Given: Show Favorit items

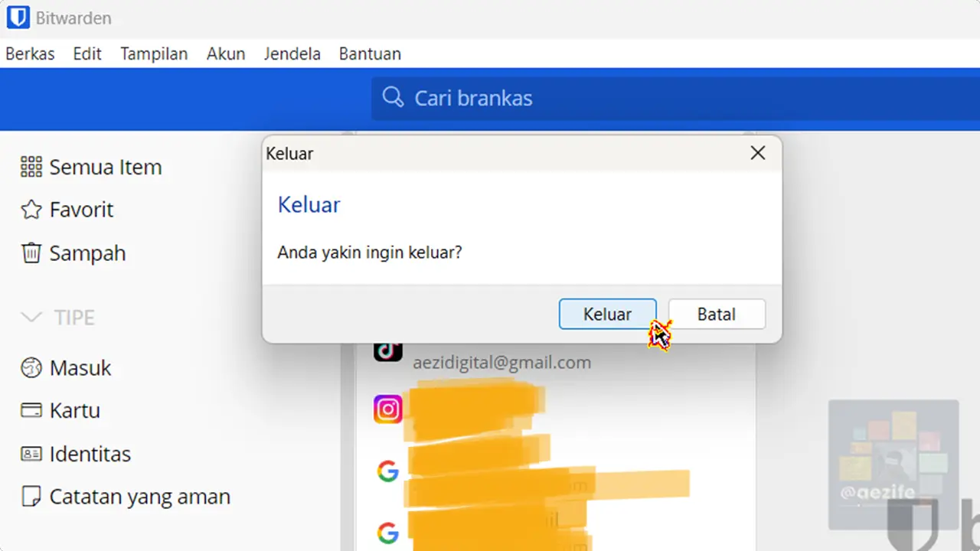Looking at the screenshot, I should (81, 210).
